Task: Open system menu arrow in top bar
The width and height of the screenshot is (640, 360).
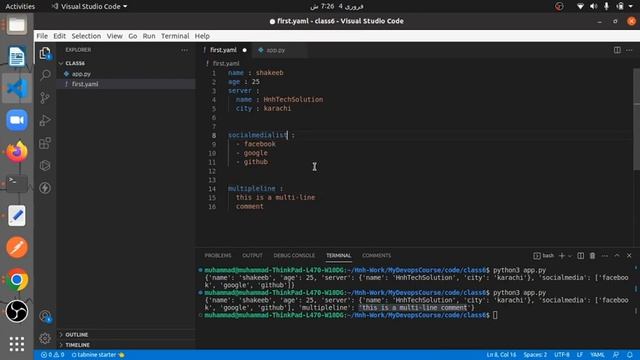Action: [x=631, y=6]
